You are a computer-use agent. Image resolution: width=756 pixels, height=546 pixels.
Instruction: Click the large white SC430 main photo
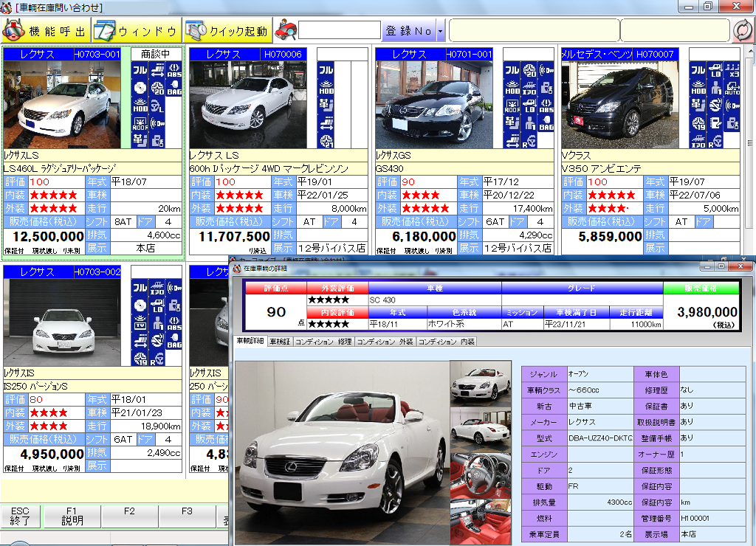pos(343,452)
